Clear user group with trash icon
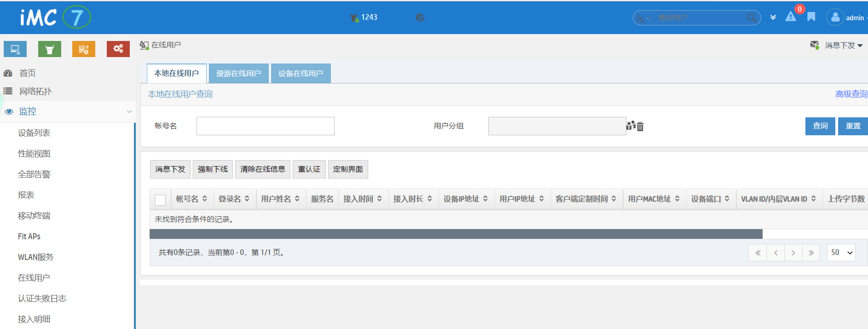 (640, 126)
